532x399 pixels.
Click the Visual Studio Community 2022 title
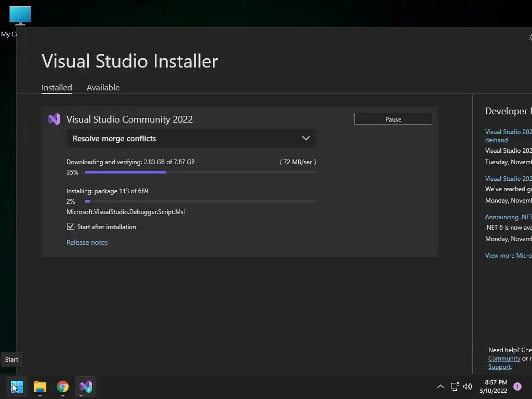click(x=129, y=119)
